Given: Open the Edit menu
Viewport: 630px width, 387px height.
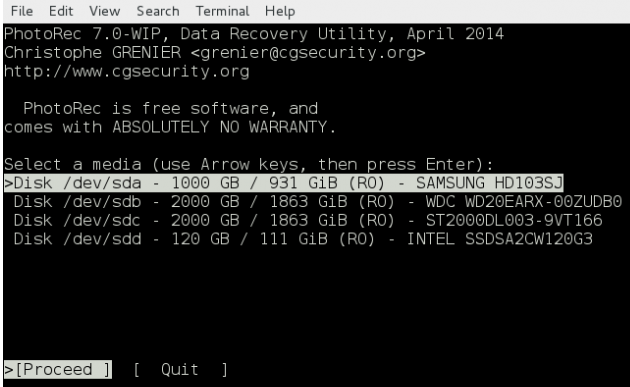Looking at the screenshot, I should point(61,11).
